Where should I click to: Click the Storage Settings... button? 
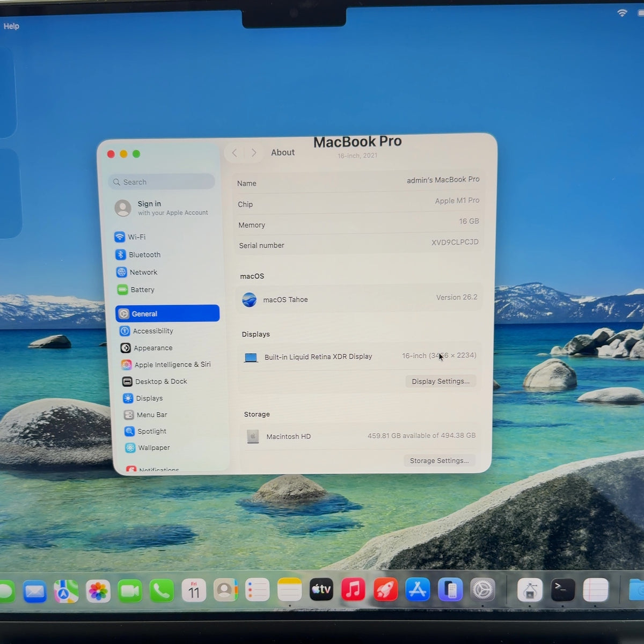coord(439,460)
